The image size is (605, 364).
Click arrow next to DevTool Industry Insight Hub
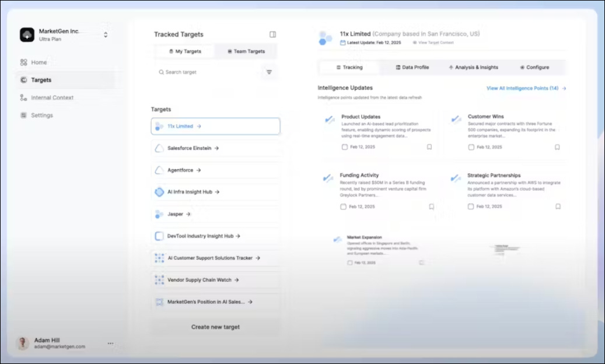point(237,236)
